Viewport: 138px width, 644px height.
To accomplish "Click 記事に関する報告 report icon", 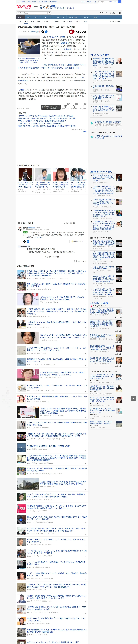I will click(x=24, y=109).
